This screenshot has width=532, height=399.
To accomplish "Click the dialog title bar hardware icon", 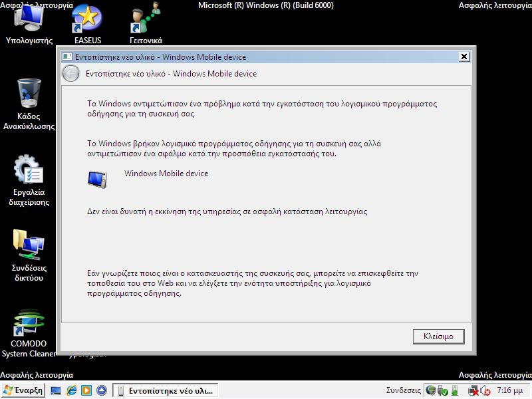I will point(67,57).
